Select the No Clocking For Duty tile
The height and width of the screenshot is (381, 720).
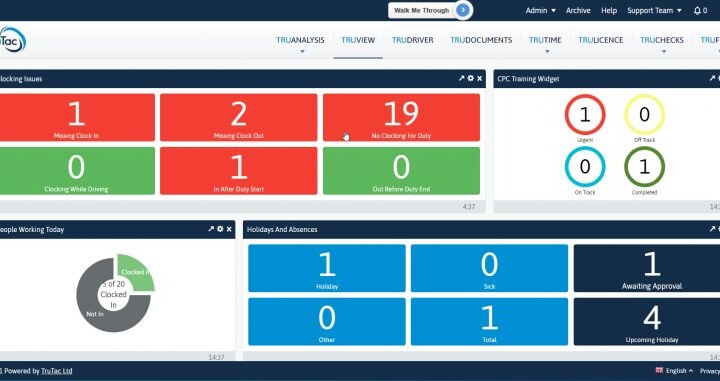coord(401,118)
